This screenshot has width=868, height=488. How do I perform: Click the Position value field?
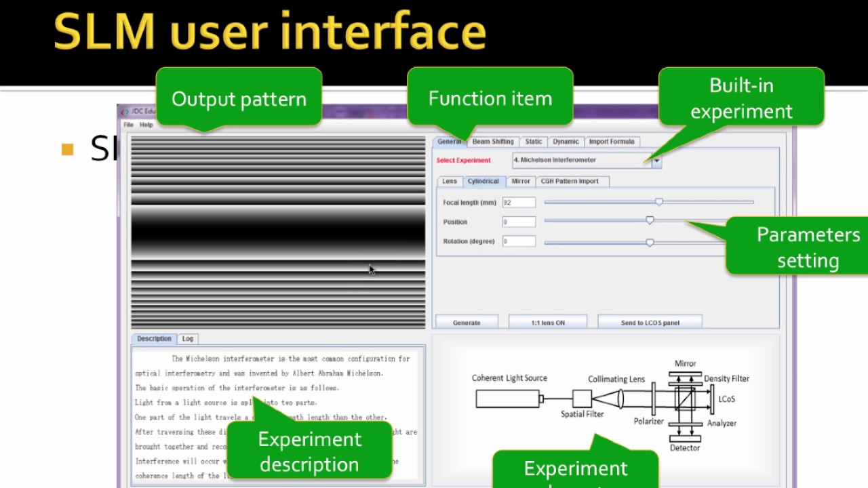coord(519,222)
